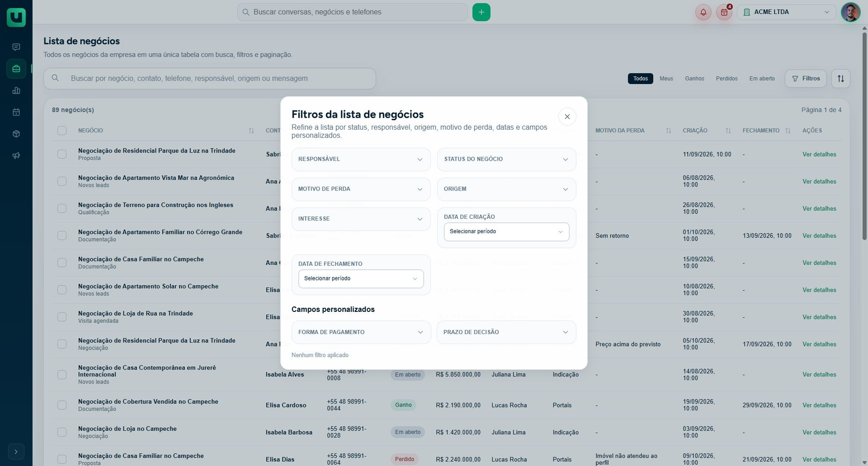Check the row for Apartamento Solar no Campeche

62,290
